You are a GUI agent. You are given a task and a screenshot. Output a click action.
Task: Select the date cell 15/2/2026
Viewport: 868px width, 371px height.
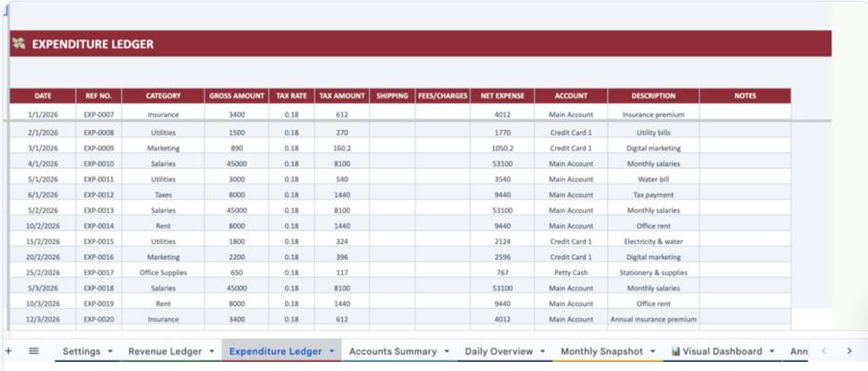pos(43,241)
